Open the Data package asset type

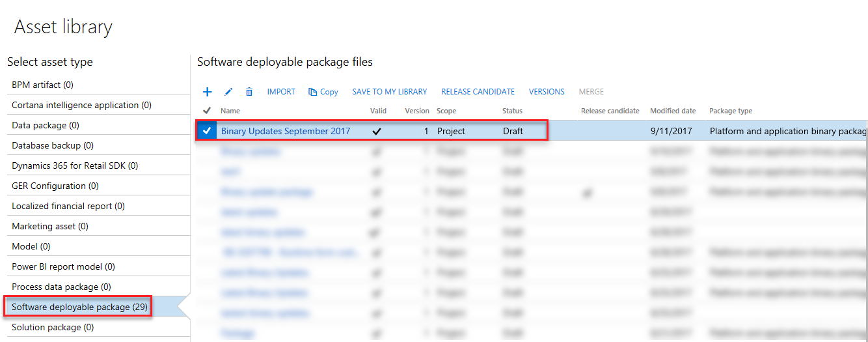(44, 125)
